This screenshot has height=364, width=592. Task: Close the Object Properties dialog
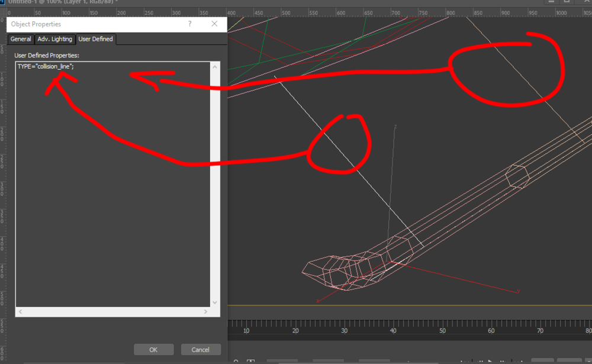(x=214, y=24)
